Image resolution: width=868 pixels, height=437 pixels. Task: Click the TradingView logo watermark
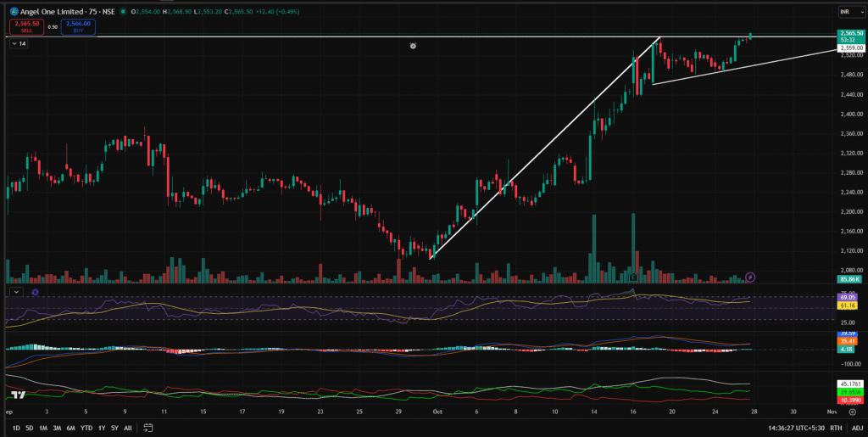click(14, 395)
